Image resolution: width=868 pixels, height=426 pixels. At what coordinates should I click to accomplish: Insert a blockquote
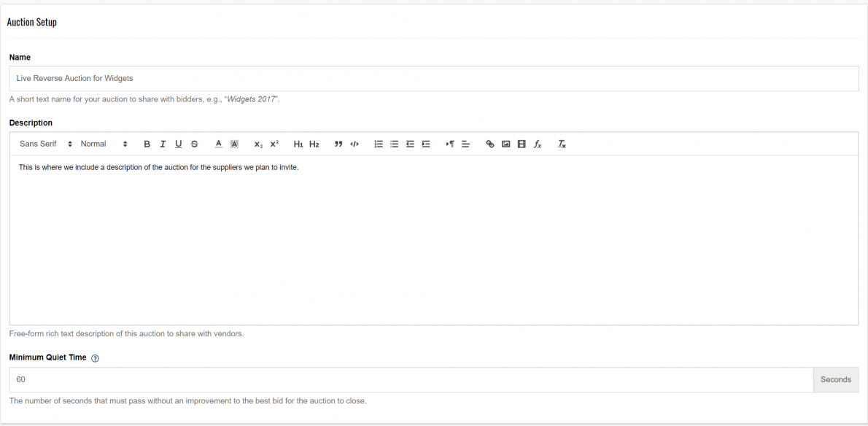pyautogui.click(x=338, y=144)
